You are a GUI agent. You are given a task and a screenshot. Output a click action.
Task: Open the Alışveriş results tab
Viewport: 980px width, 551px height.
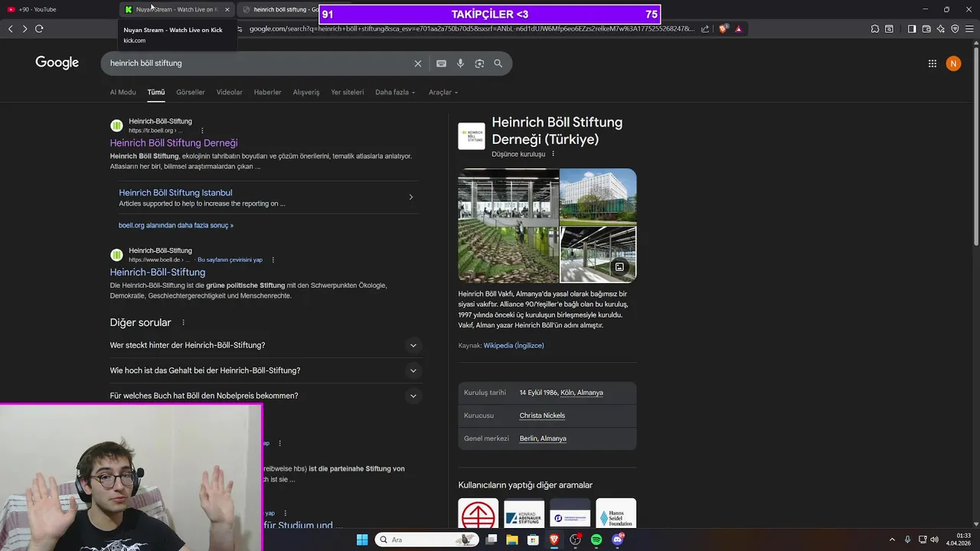306,93
